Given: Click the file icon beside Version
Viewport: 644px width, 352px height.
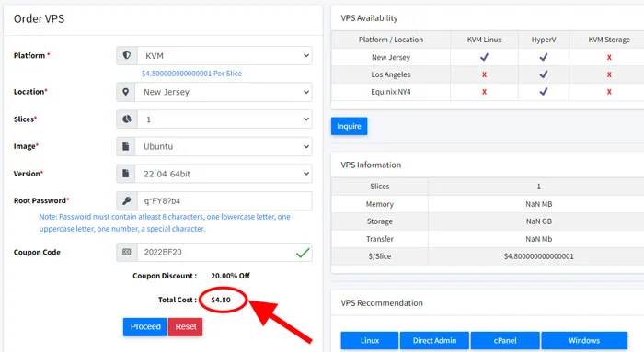Looking at the screenshot, I should 126,174.
